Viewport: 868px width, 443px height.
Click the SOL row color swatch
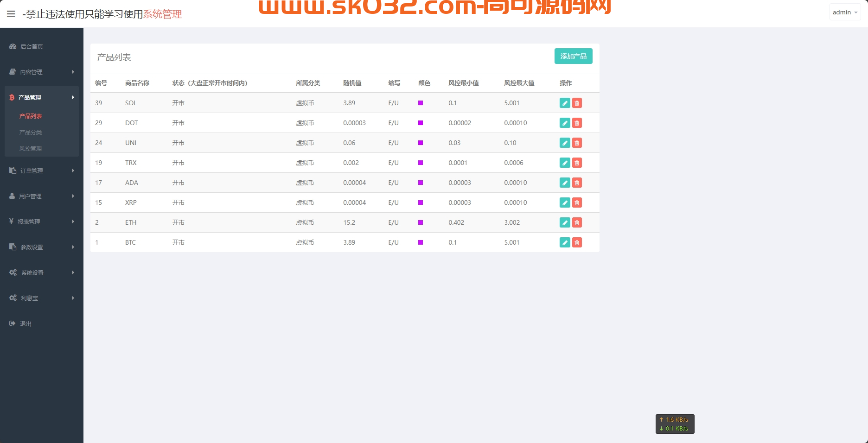click(421, 103)
